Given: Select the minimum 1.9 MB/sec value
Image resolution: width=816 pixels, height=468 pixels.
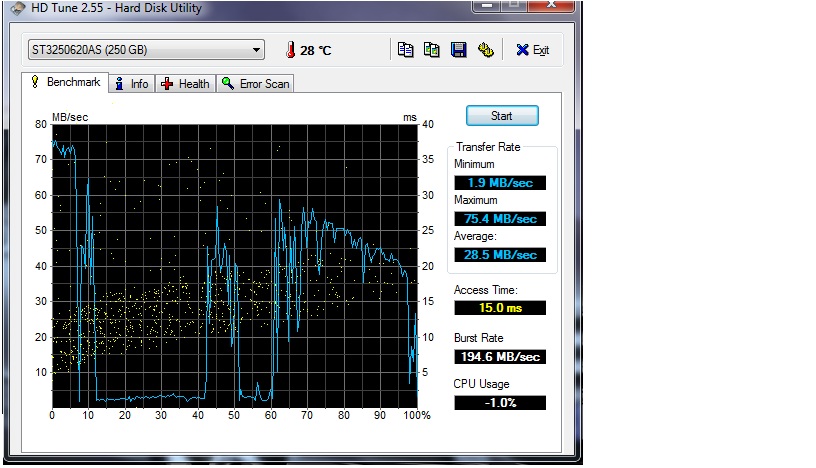Looking at the screenshot, I should pos(500,183).
